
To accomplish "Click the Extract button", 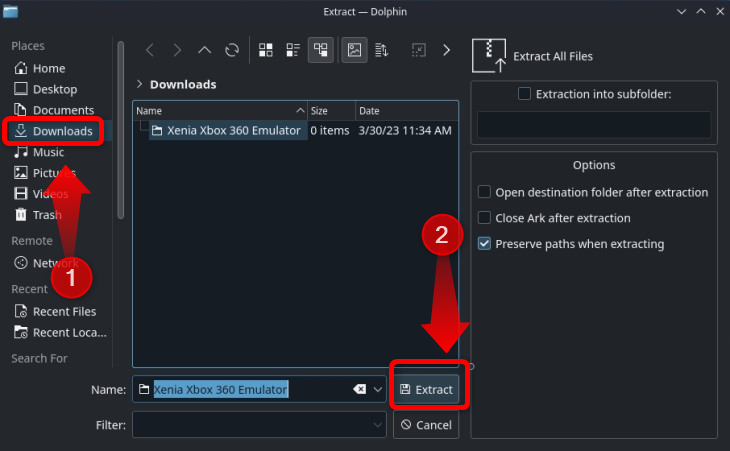I will click(426, 389).
